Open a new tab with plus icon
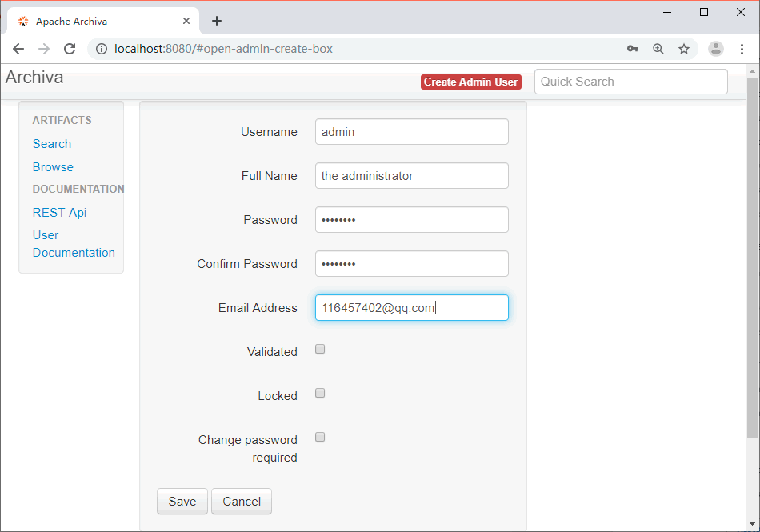Image resolution: width=760 pixels, height=532 pixels. 217,21
